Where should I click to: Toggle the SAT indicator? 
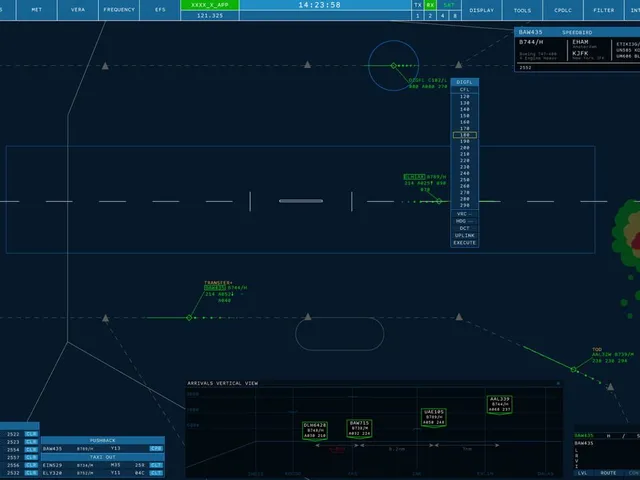[449, 5]
